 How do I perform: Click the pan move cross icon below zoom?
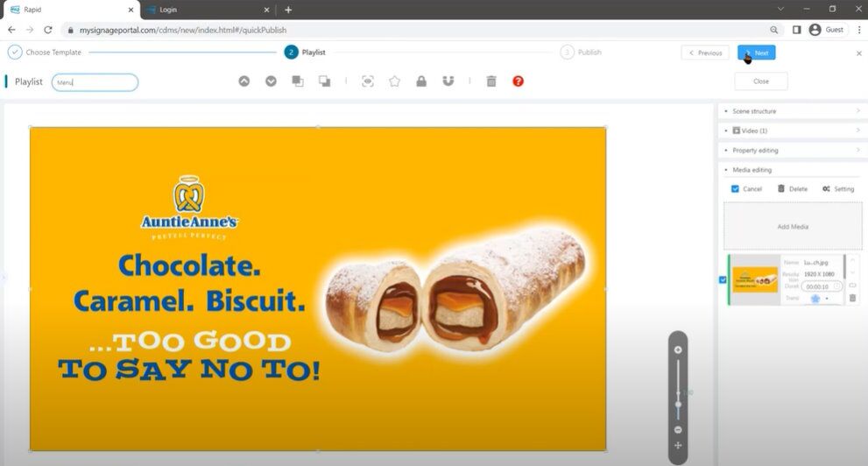coord(678,446)
